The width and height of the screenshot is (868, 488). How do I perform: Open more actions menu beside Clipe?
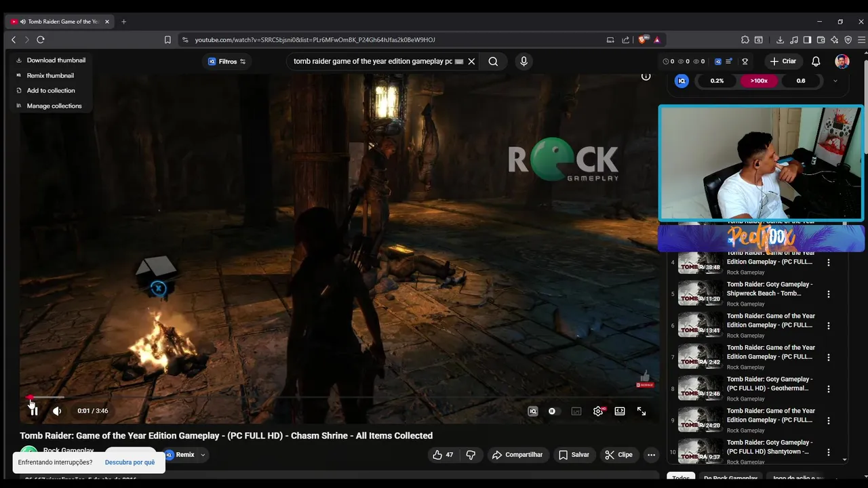651,455
